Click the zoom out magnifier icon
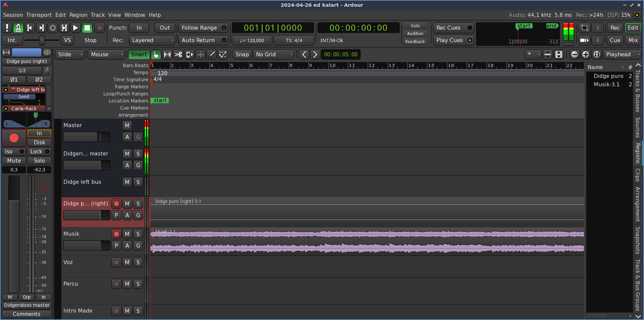Image resolution: width=644 pixels, height=320 pixels. click(575, 55)
